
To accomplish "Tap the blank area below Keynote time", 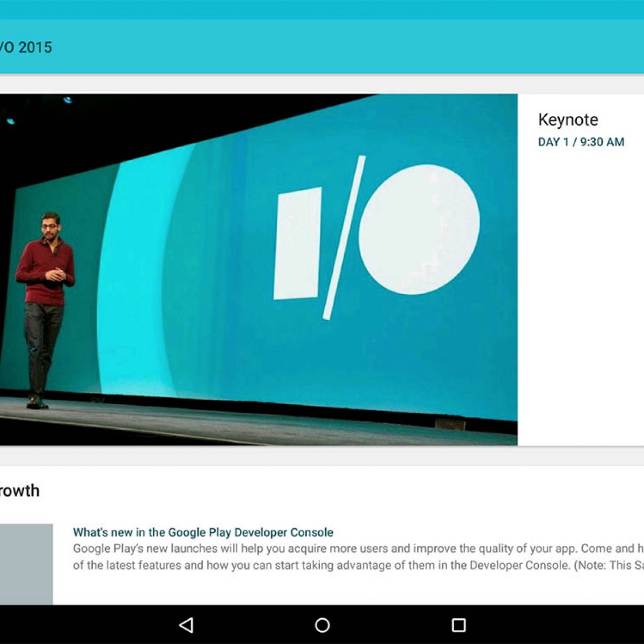I will pos(580,295).
